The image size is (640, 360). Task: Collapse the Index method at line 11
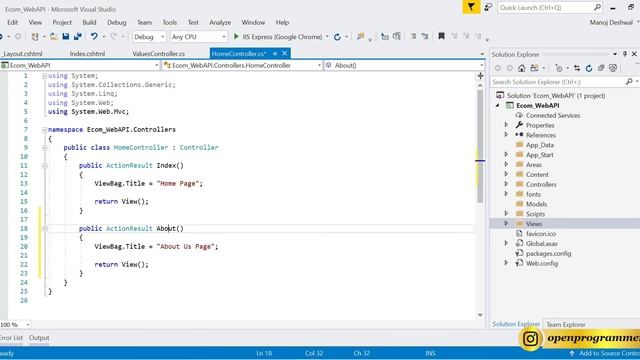44,166
